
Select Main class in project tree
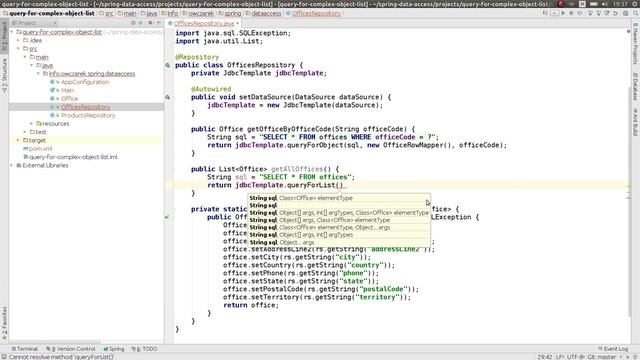67,90
